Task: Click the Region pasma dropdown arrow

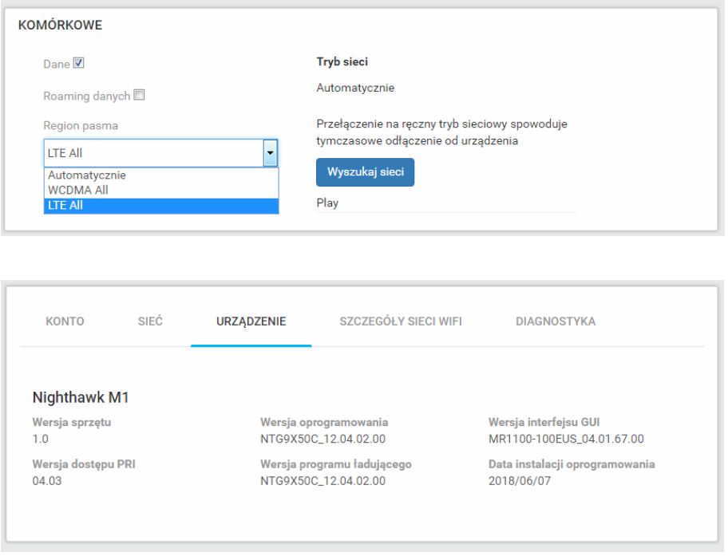Action: [270, 152]
